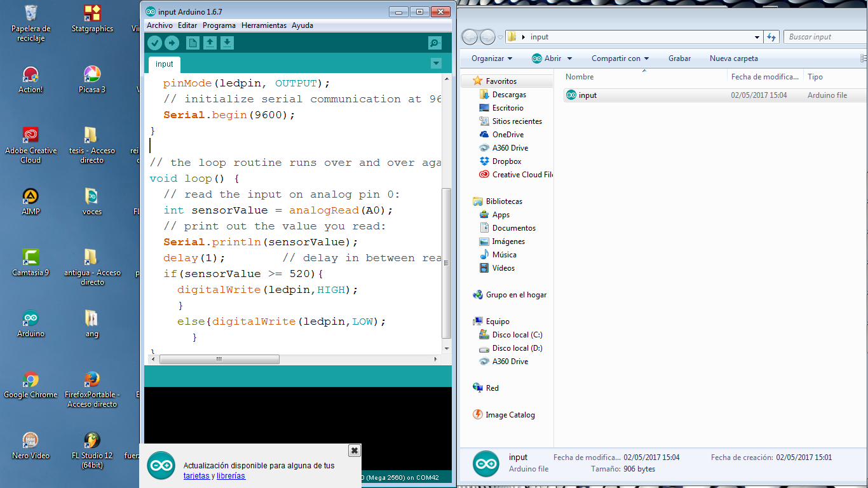Expand Organizar dropdown in Explorer
Image resolution: width=868 pixels, height=488 pixels.
[492, 58]
